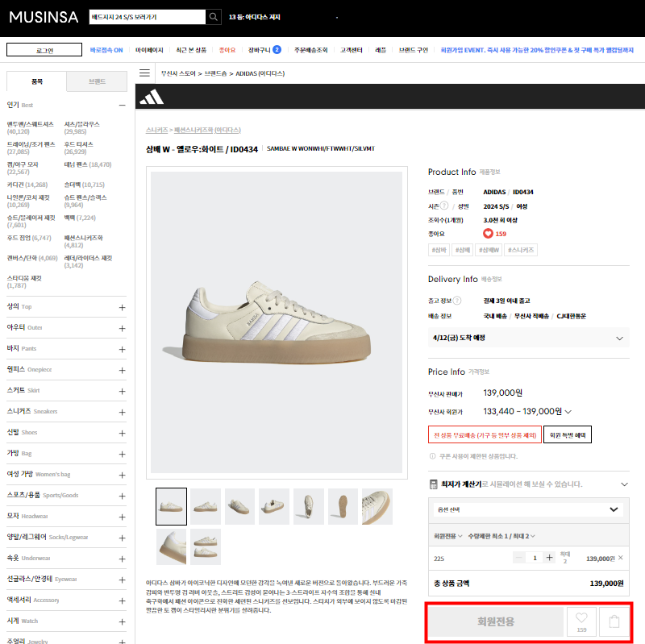Viewport: 645px width, 644px height.
Task: Click the quantity value field showing 1
Action: [535, 558]
